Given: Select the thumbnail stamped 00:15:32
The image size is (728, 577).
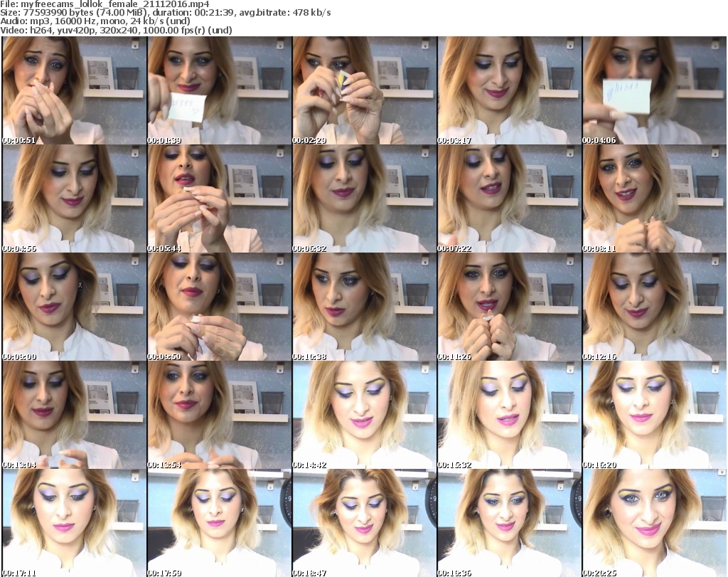Looking at the screenshot, I should tap(509, 415).
